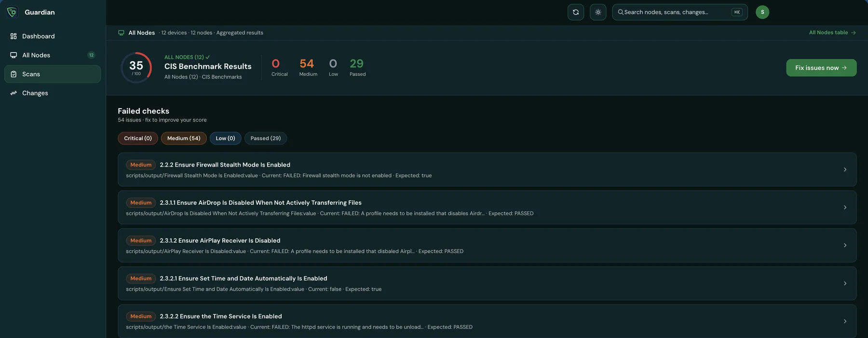Click the firewall stealth mode details line

tap(279, 176)
